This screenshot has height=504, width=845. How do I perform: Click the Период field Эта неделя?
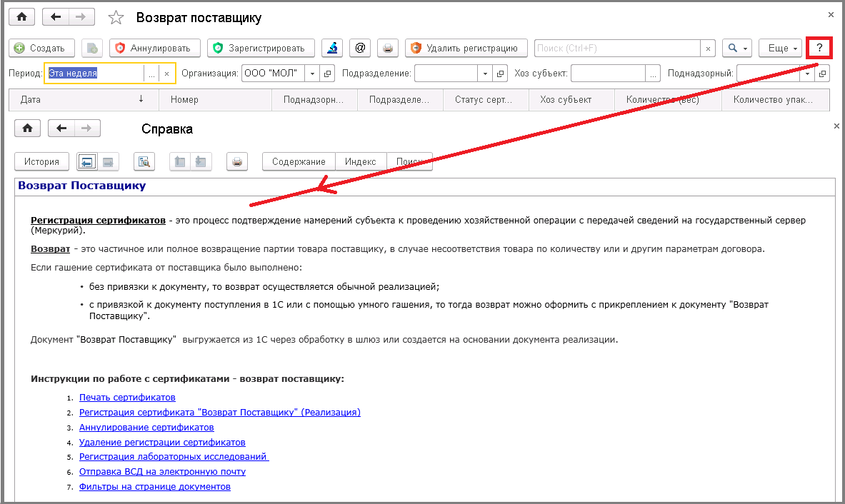coord(96,74)
